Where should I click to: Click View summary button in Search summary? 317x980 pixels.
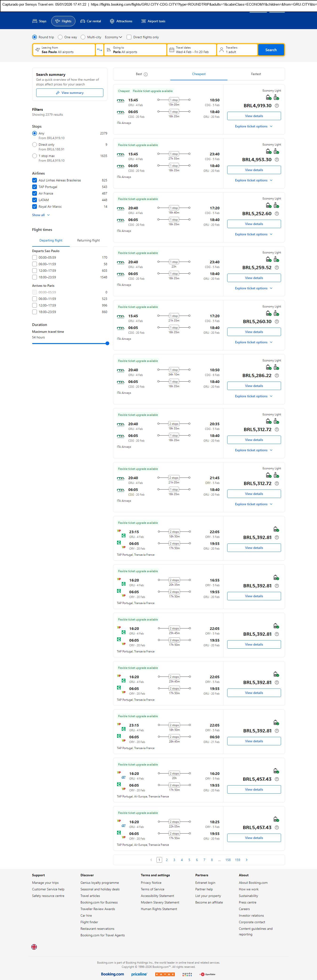coord(70,93)
